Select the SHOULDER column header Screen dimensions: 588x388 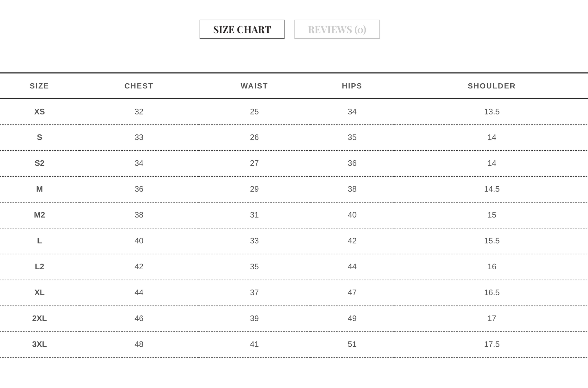492,86
